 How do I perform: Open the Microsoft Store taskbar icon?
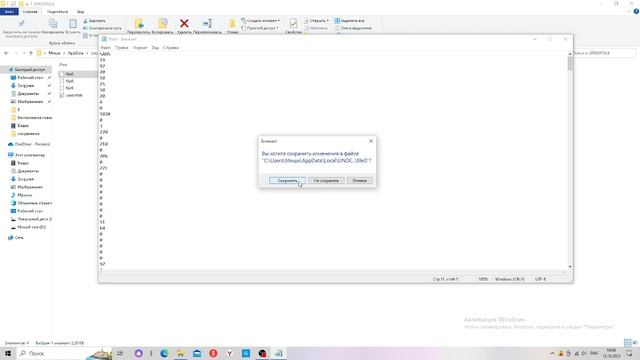[246, 353]
